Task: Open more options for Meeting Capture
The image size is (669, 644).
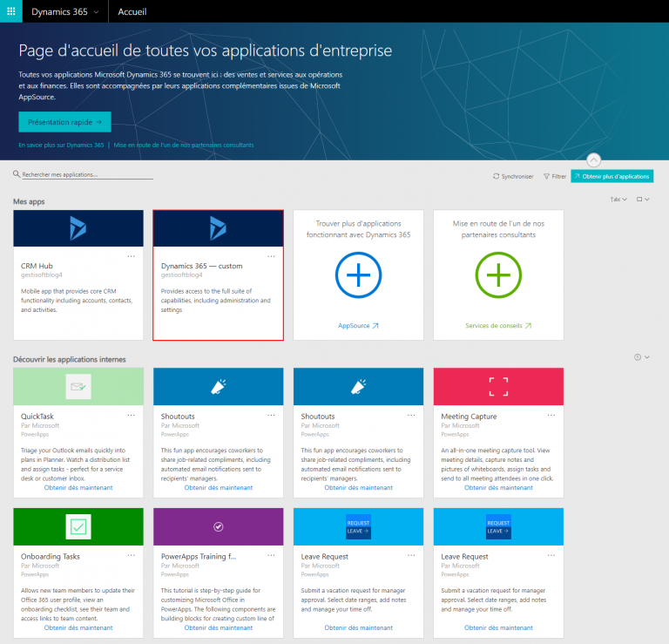Action: [x=551, y=416]
